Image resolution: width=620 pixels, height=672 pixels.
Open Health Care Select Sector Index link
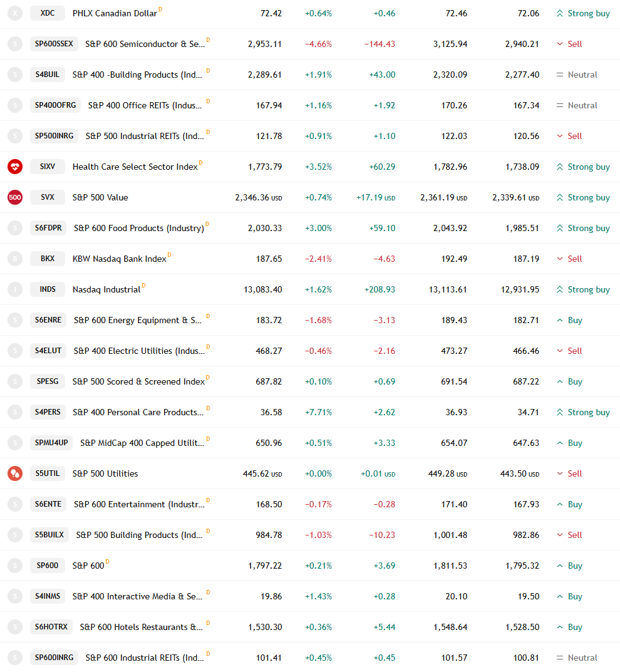pos(135,167)
